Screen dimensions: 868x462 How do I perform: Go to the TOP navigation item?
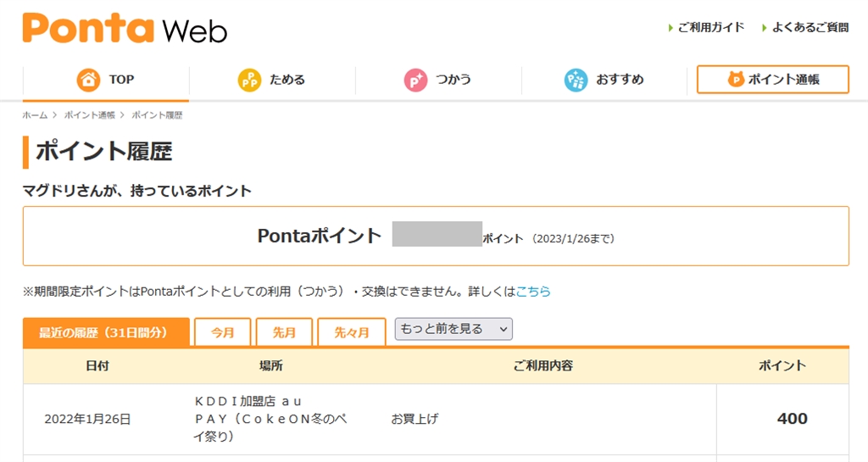[106, 81]
